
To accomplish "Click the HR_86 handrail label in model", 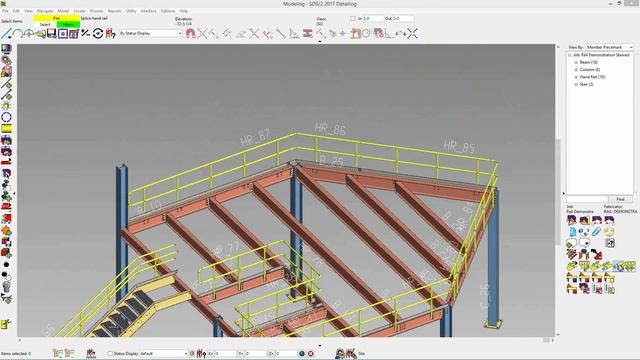I will coord(330,129).
